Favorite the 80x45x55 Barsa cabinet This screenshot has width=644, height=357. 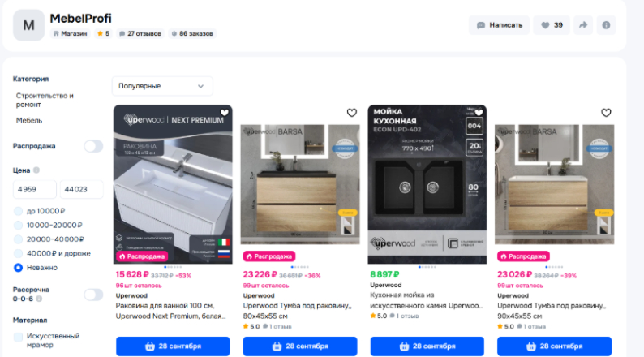coord(351,112)
